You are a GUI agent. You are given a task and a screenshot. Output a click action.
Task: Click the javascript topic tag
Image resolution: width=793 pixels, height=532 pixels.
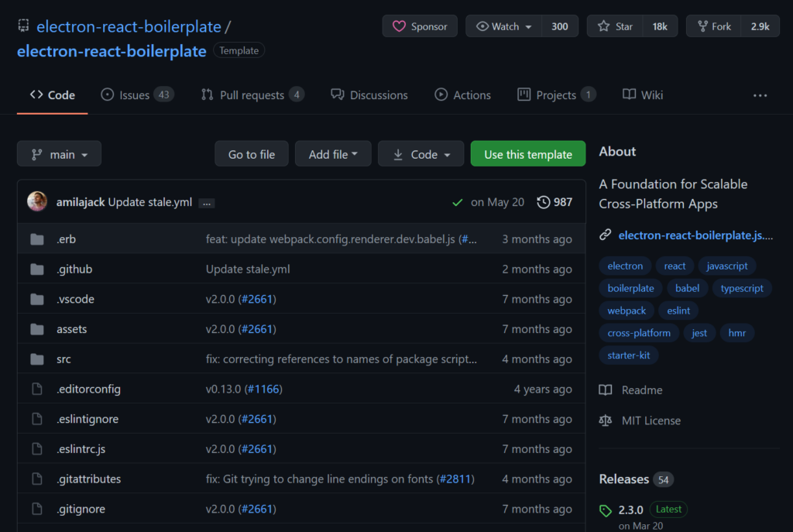click(726, 266)
